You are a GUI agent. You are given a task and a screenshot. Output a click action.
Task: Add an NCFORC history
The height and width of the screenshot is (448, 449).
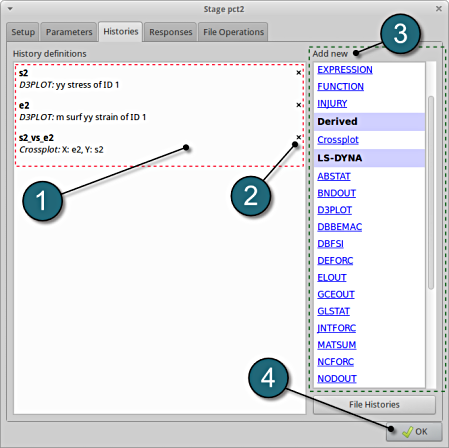(335, 362)
